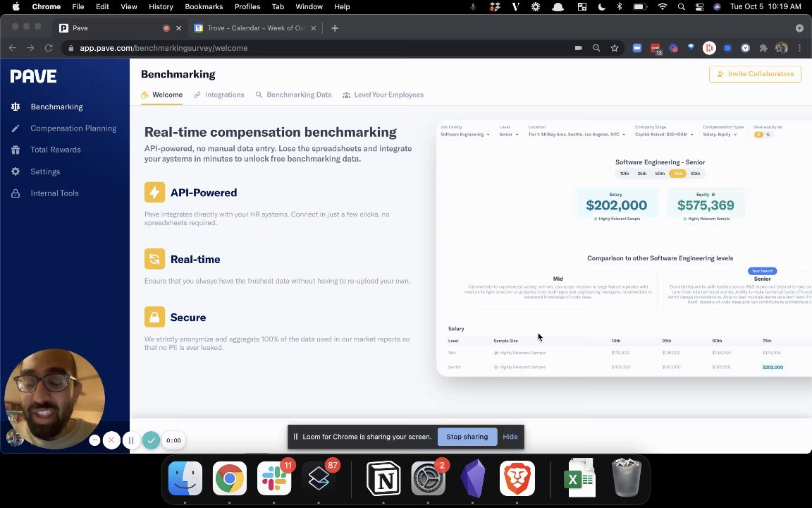The height and width of the screenshot is (508, 812).
Task: Open Brave browser from the dock
Action: [517, 478]
